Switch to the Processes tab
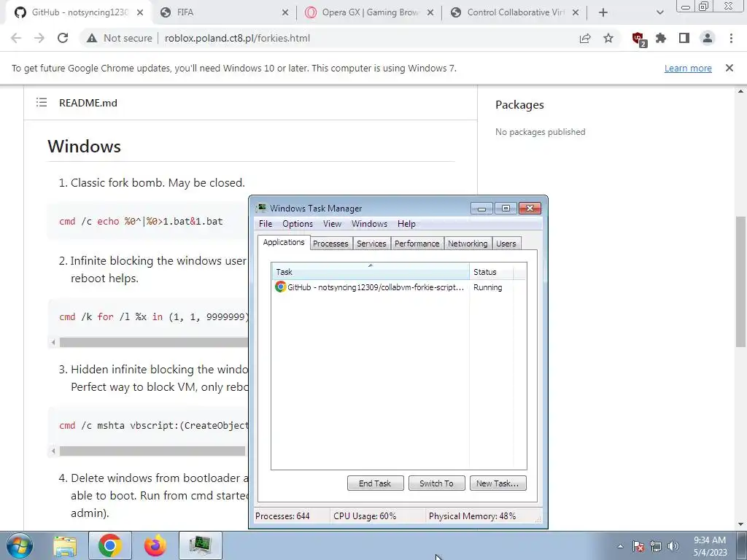Viewport: 747px width, 560px height. pos(330,244)
